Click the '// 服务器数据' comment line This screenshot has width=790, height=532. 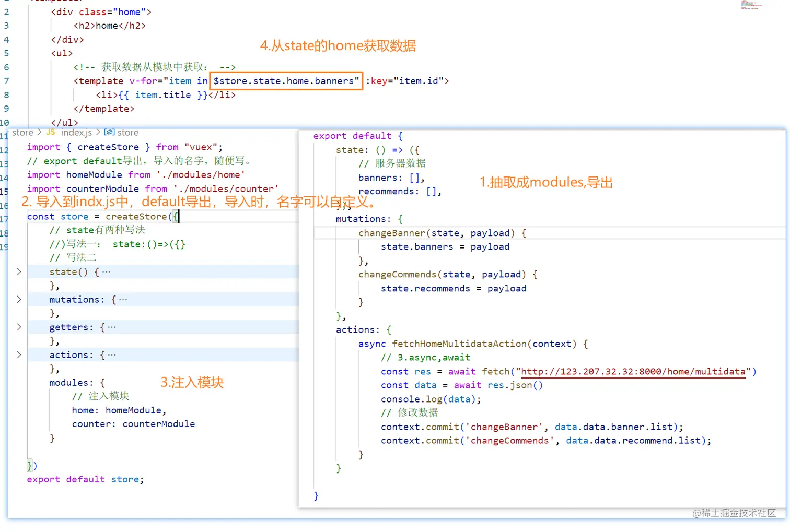click(x=392, y=163)
